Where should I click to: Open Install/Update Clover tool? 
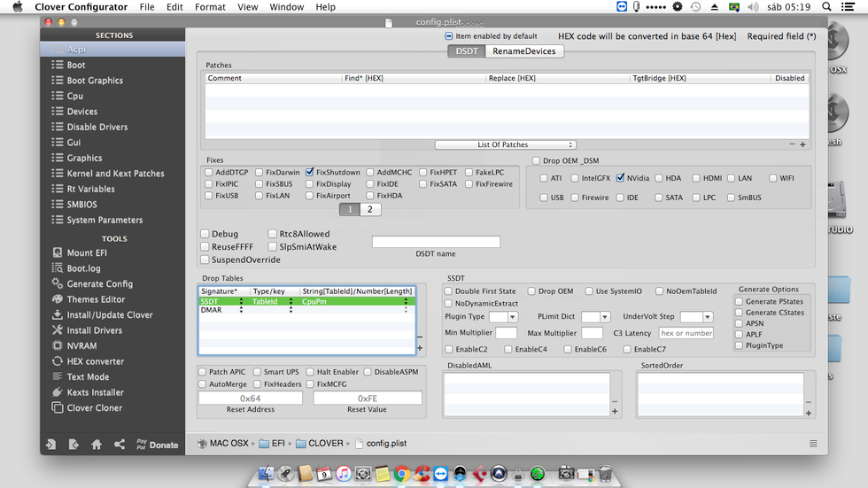pyautogui.click(x=109, y=314)
